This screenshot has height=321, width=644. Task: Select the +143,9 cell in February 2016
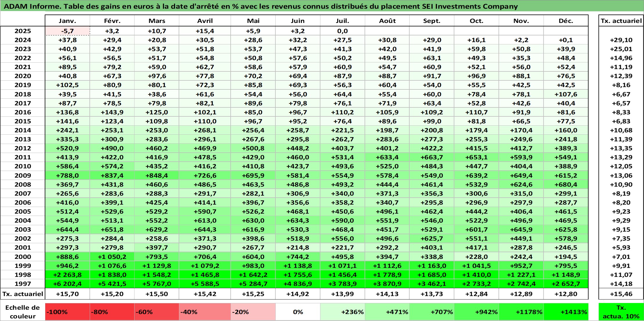click(112, 112)
